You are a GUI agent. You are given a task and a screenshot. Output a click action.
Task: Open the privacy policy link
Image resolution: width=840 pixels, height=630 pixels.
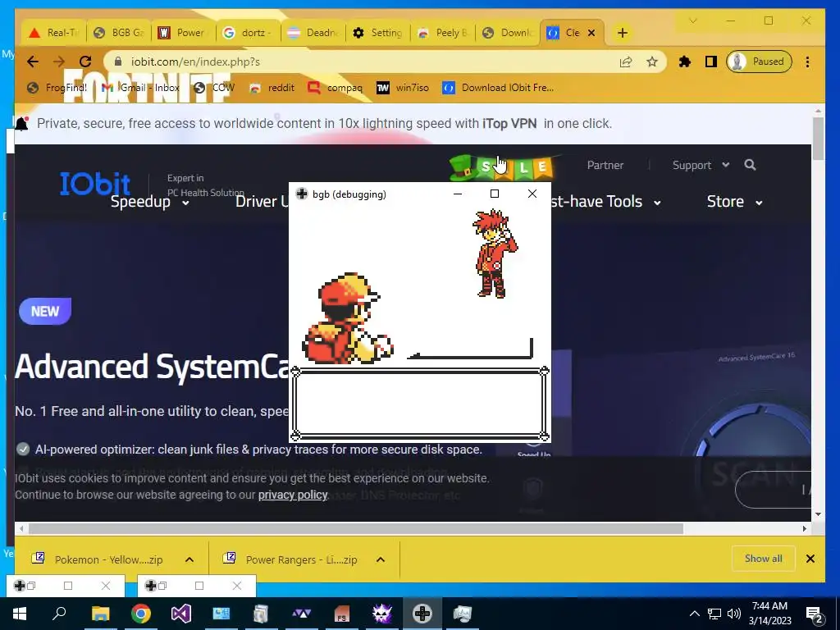293,495
